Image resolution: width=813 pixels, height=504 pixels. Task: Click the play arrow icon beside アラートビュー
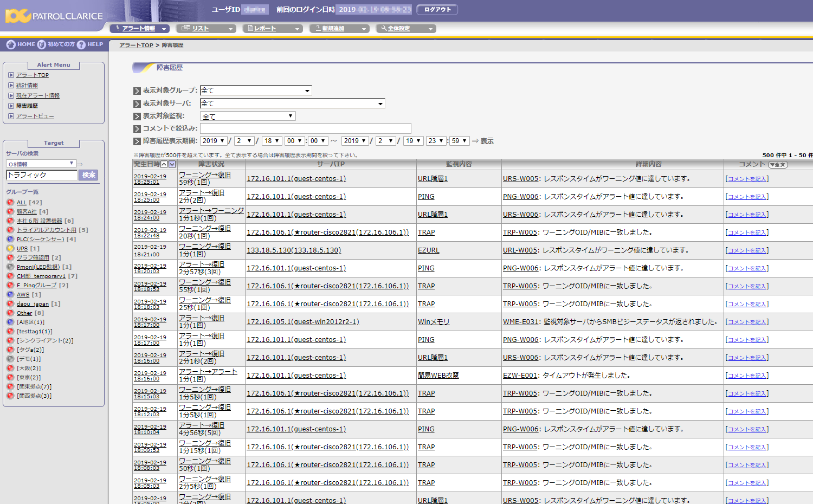coord(11,116)
